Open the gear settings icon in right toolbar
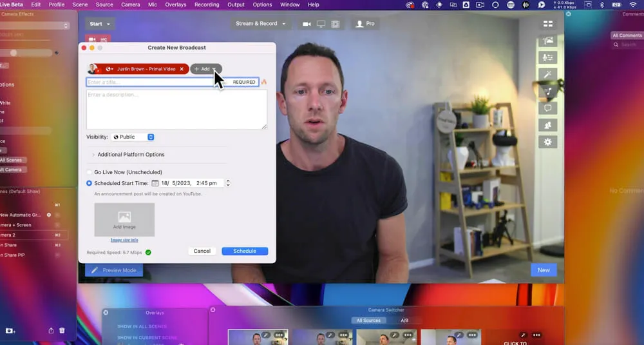This screenshot has width=644, height=345. tap(548, 142)
